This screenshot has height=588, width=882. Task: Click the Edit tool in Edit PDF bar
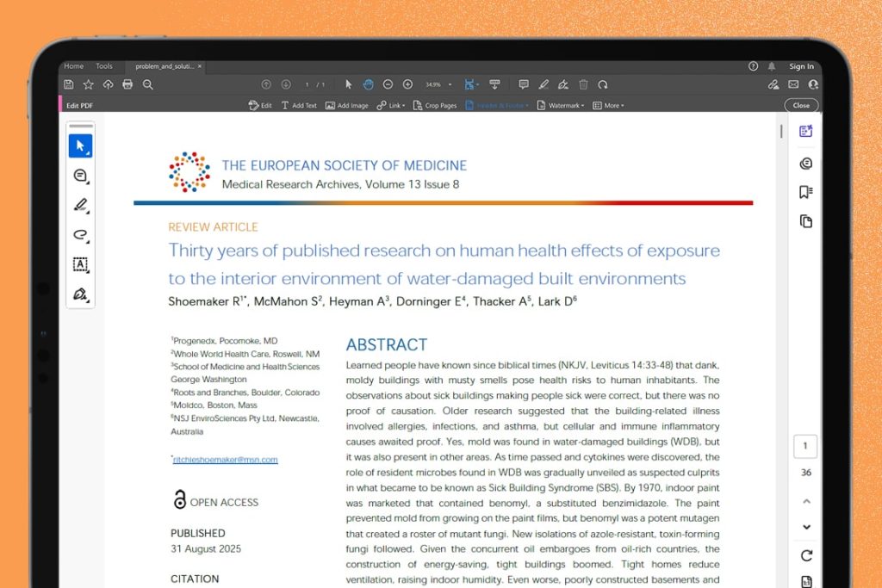260,105
